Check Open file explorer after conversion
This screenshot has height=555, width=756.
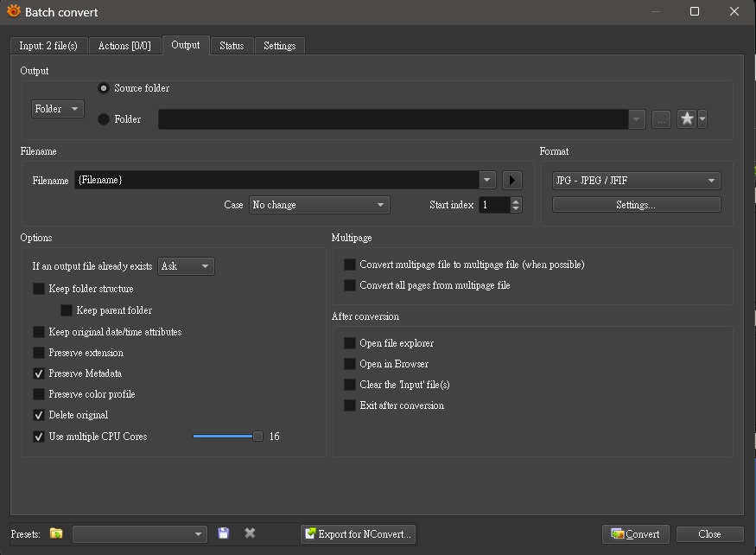pos(350,343)
